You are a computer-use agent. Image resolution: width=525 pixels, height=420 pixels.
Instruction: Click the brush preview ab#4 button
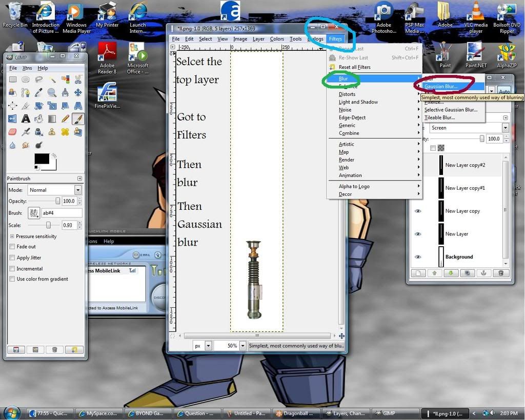coord(33,213)
